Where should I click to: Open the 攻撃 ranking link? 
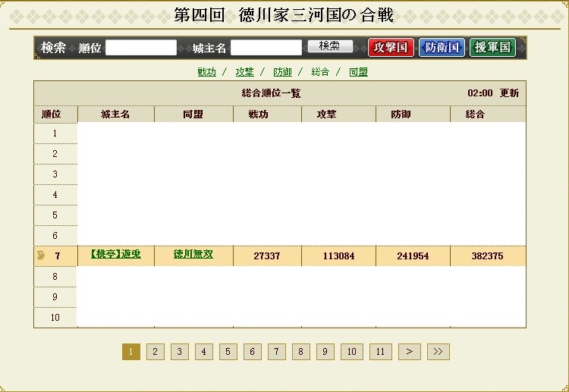244,72
